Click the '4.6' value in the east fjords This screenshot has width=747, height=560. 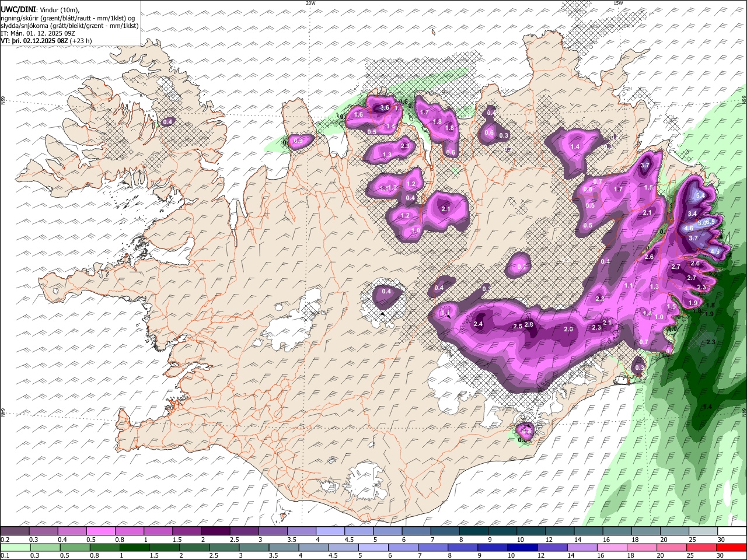point(689,228)
